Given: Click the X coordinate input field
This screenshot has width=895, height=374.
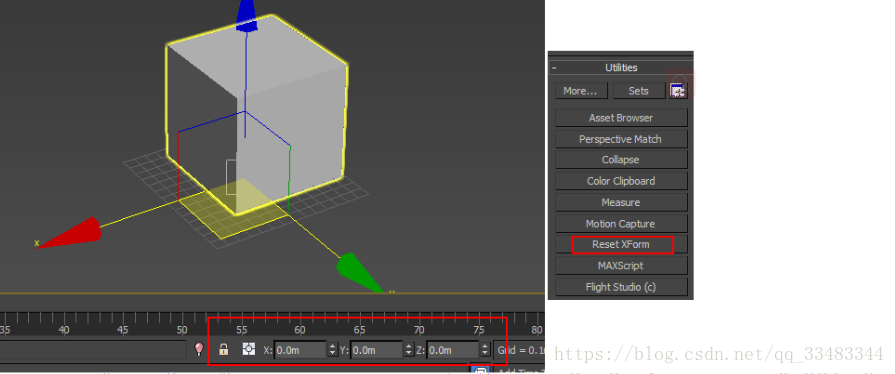Looking at the screenshot, I should coord(300,349).
